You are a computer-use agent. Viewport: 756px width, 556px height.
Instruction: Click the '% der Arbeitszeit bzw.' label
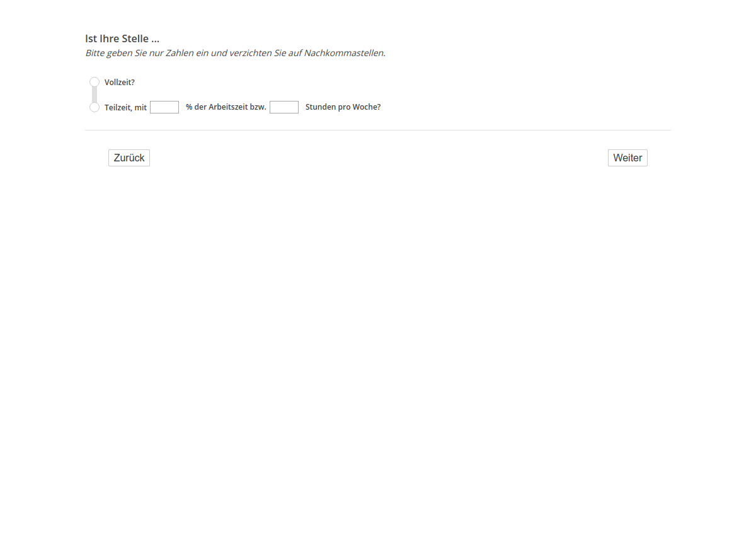(x=226, y=107)
